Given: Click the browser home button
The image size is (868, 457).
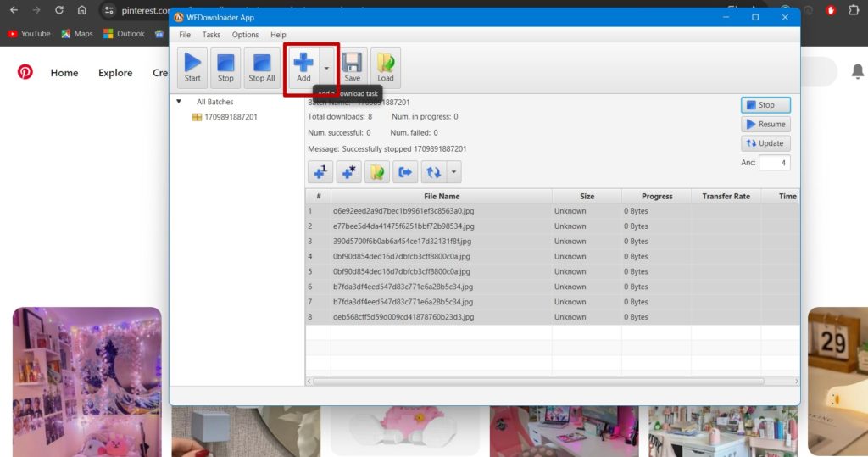Looking at the screenshot, I should click(82, 10).
